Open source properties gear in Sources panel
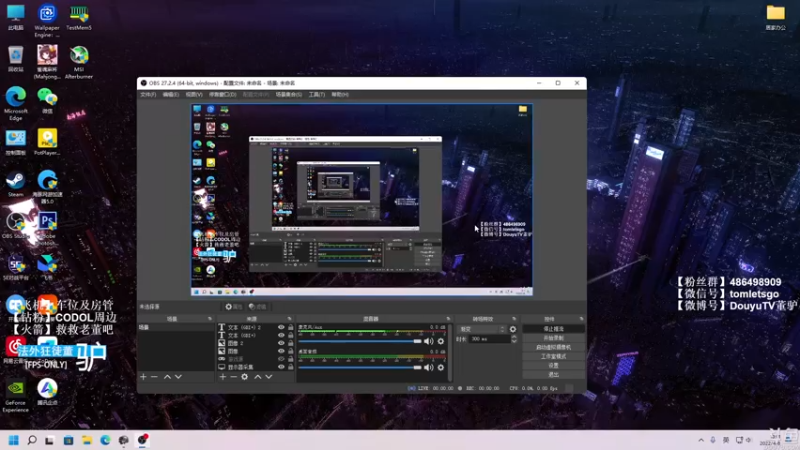 click(245, 377)
